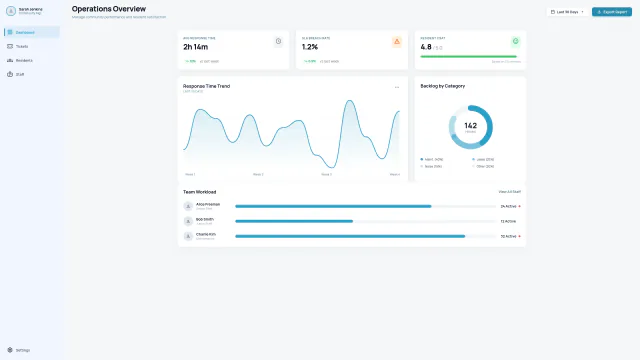Image resolution: width=640 pixels, height=360 pixels.
Task: Click the Team Workload heading
Action: point(200,192)
